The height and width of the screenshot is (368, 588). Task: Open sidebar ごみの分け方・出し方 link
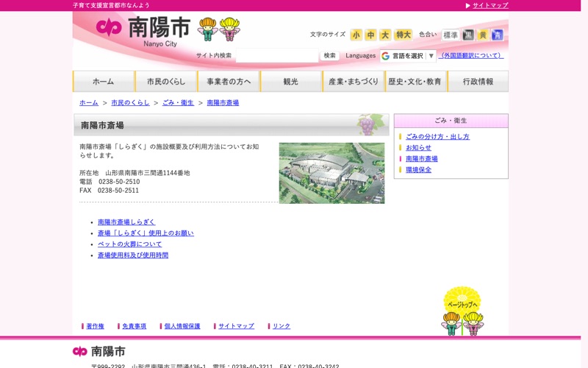pos(437,137)
